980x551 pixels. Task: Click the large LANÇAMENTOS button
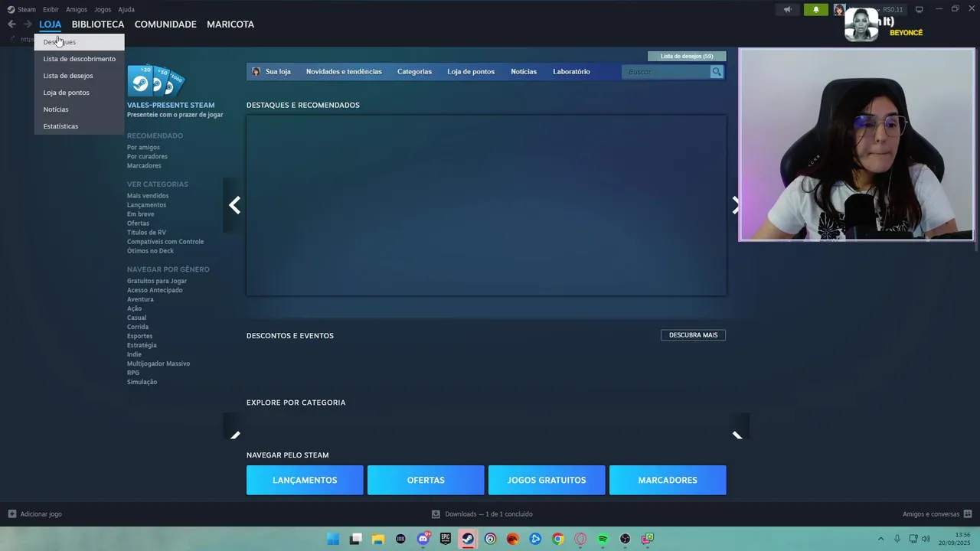click(x=305, y=480)
